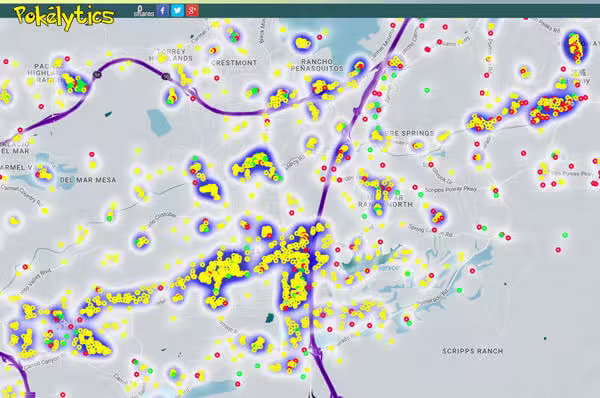Click the route 56 highway shield near Pacific Highlands
The width and height of the screenshot is (600, 398).
pos(98,75)
